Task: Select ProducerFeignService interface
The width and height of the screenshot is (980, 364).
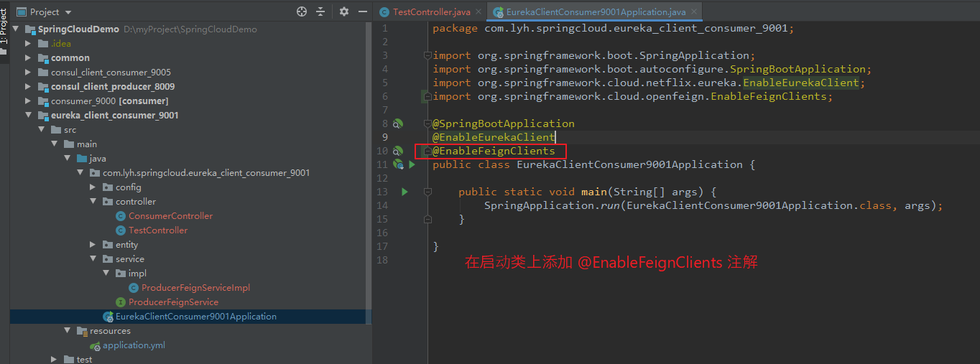Action: (167, 302)
